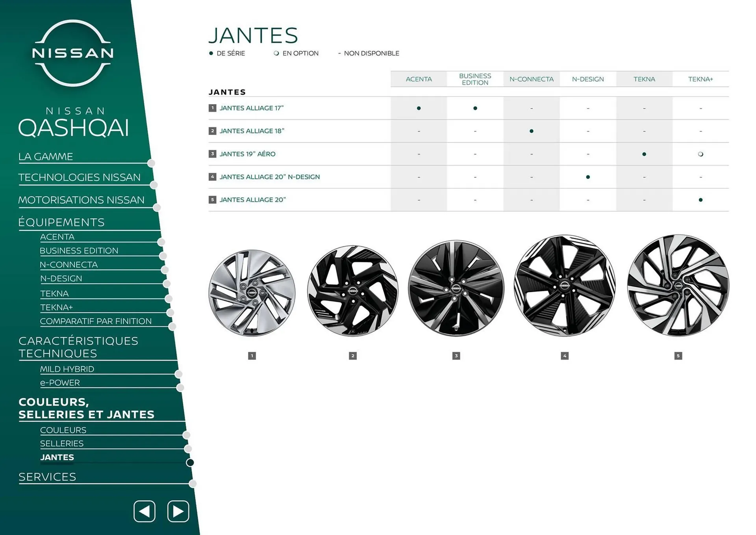Click the next page arrow button
This screenshot has height=535, width=756.
click(x=178, y=511)
